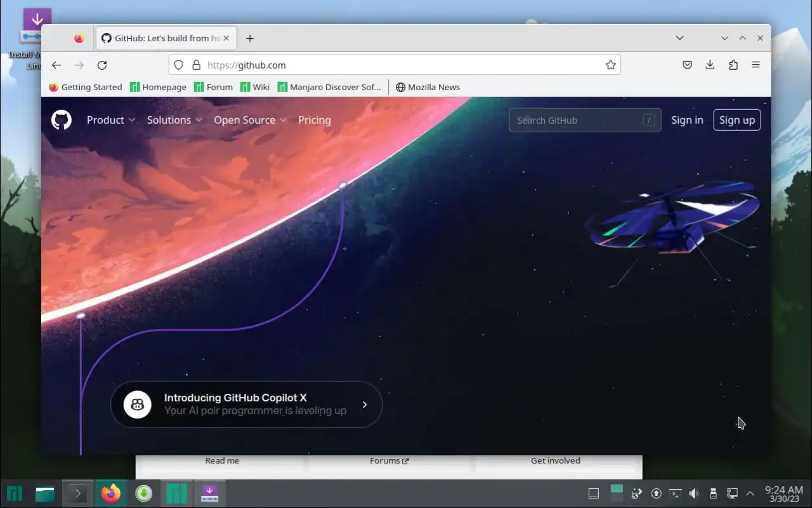
Task: Click the updates notifier tray icon
Action: [657, 493]
